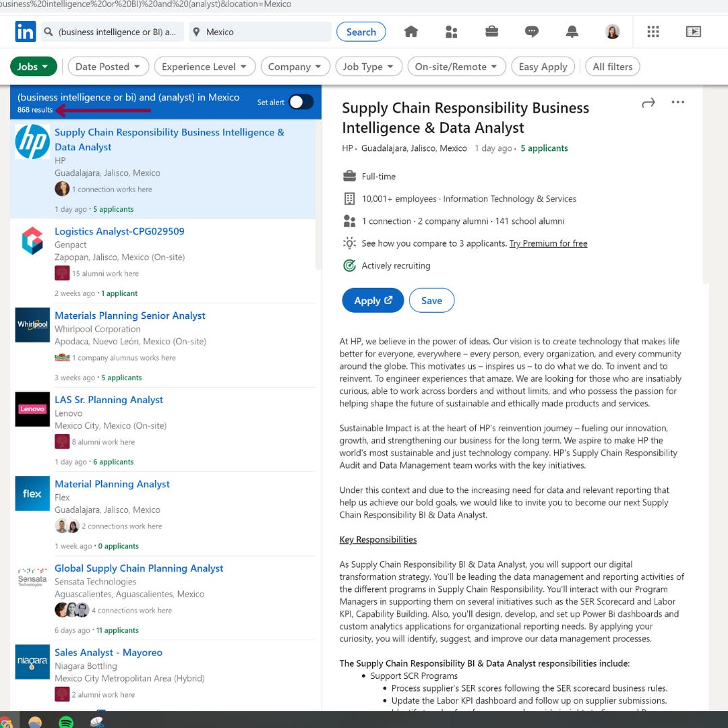Click '868 results' count
Screen dimensions: 728x728
[35, 110]
